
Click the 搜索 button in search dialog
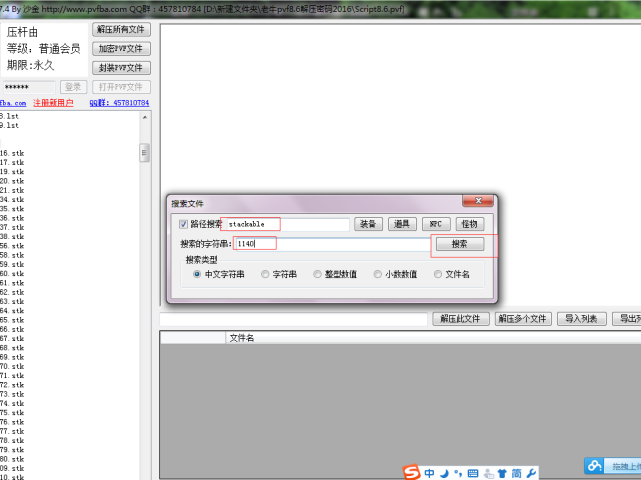pyautogui.click(x=459, y=244)
